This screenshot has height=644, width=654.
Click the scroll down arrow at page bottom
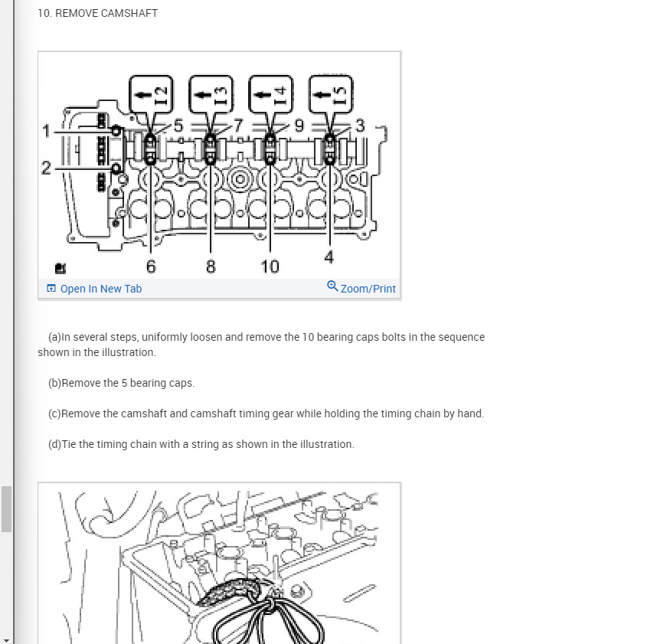click(x=6, y=640)
